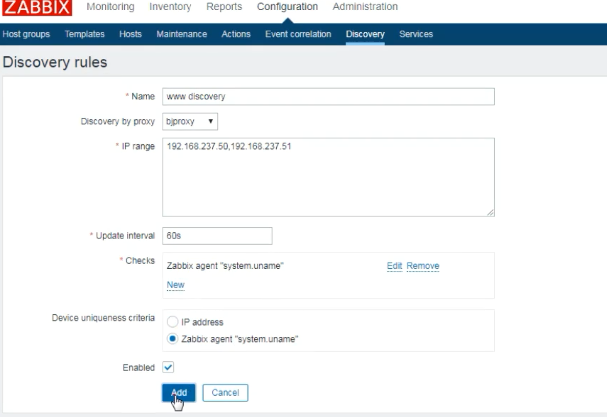
Task: Open the Configuration menu
Action: point(287,7)
